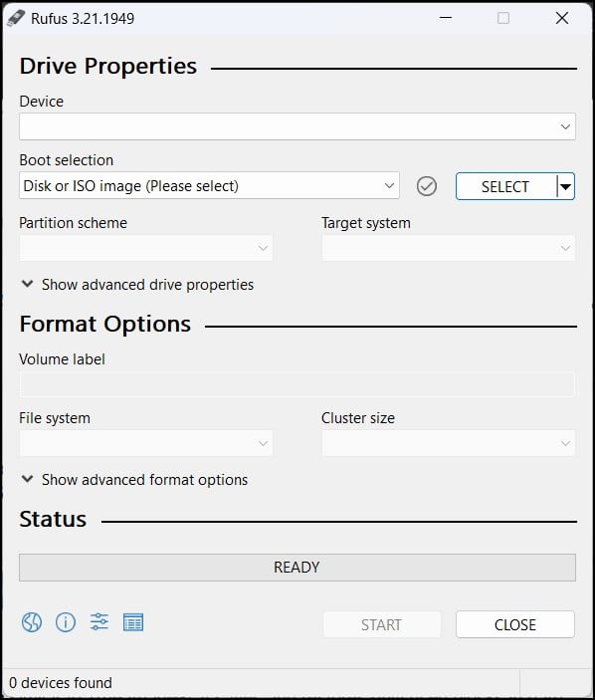Screen dimensions: 595x700
Task: Click the CLOSE button
Action: (515, 624)
